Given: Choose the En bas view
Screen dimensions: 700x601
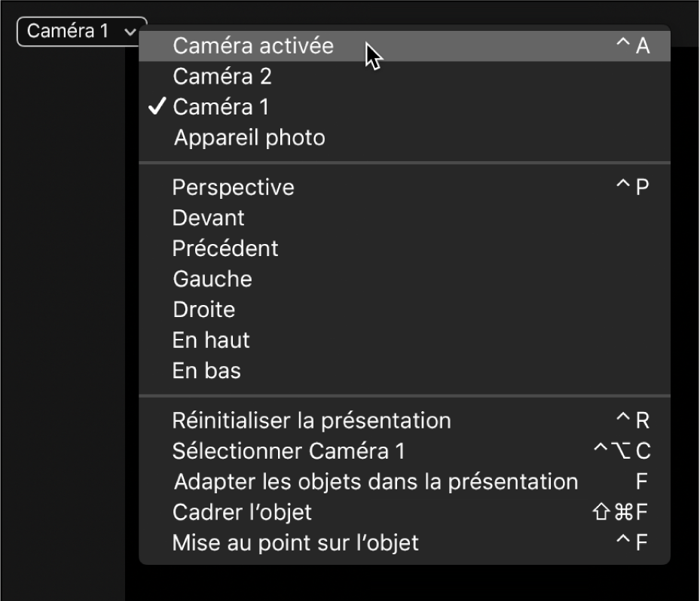Looking at the screenshot, I should point(205,370).
